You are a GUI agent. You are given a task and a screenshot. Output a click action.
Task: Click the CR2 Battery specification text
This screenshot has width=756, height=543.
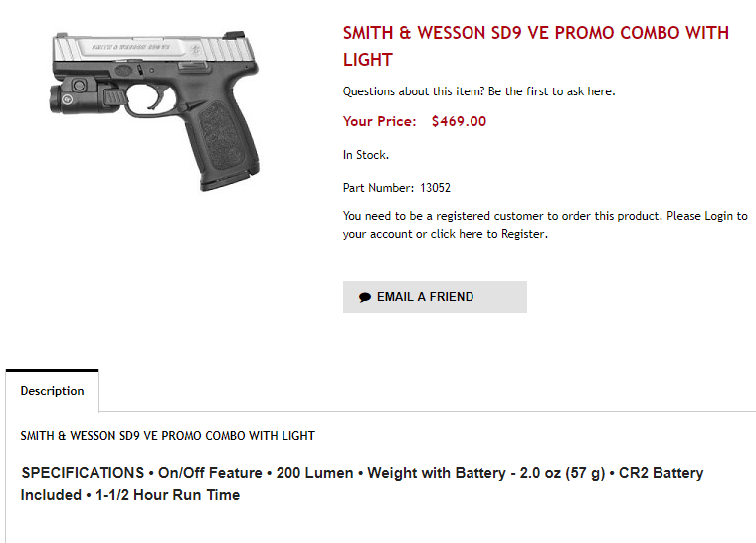[x=661, y=473]
